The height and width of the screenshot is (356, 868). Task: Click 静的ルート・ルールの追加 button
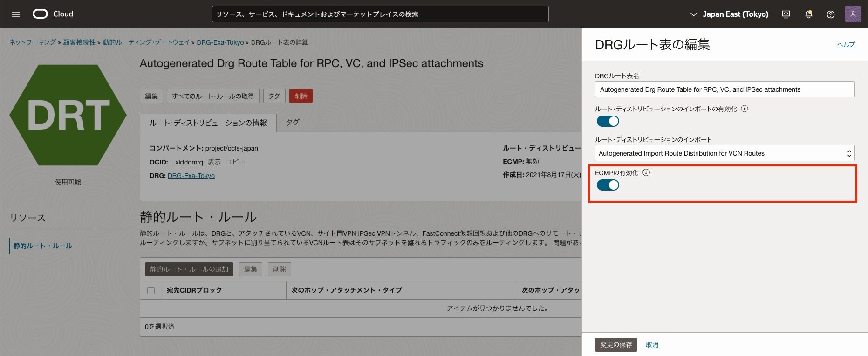coord(189,269)
